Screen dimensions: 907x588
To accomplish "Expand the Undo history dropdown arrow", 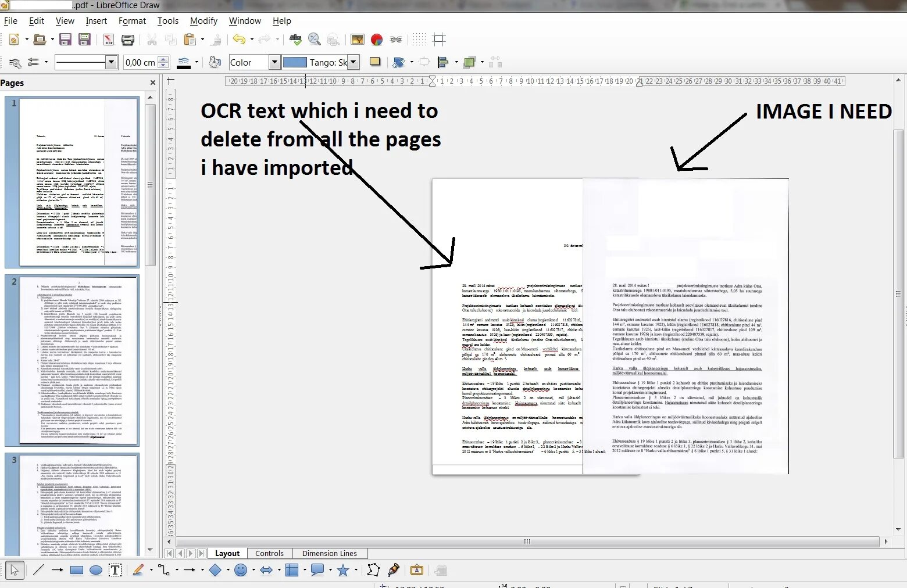I will (x=252, y=40).
